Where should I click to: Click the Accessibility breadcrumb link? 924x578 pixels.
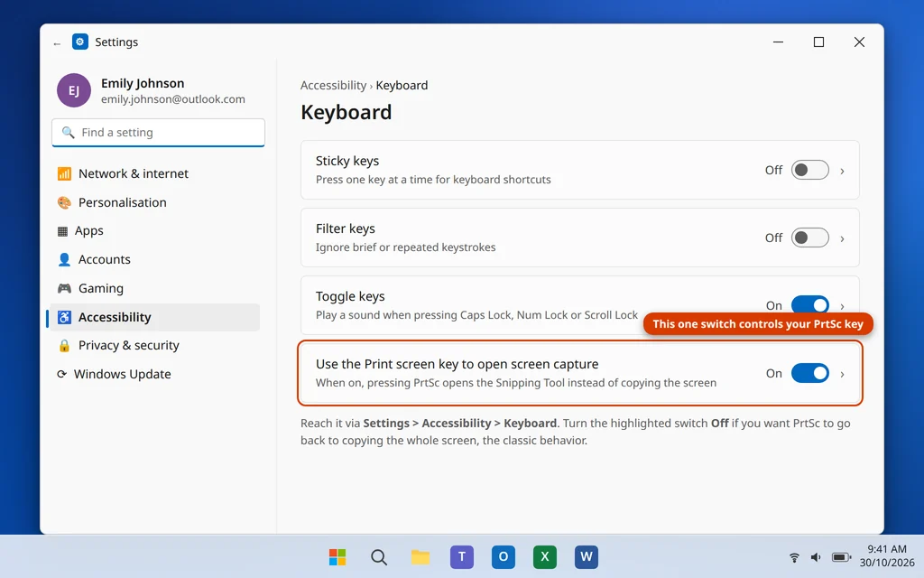pos(334,86)
